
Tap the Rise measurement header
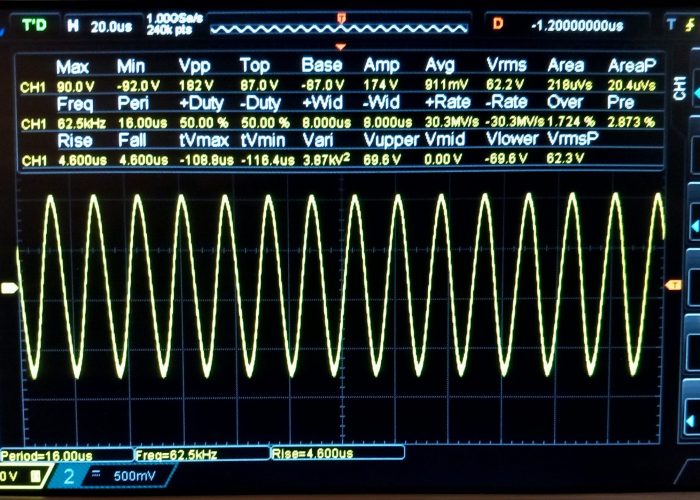pos(75,141)
